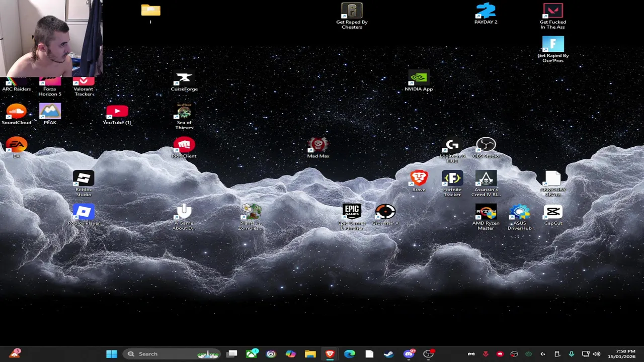
Task: Open AMD Ryzen Master desktop icon
Action: 486,217
